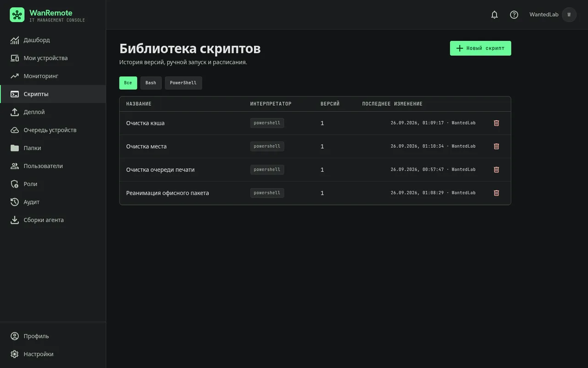The image size is (588, 368).
Task: Open the WantedLab user avatar
Action: click(569, 15)
